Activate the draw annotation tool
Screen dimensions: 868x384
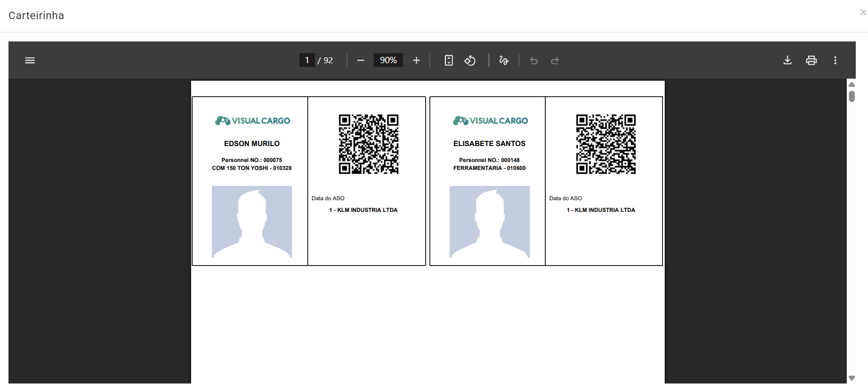click(504, 61)
